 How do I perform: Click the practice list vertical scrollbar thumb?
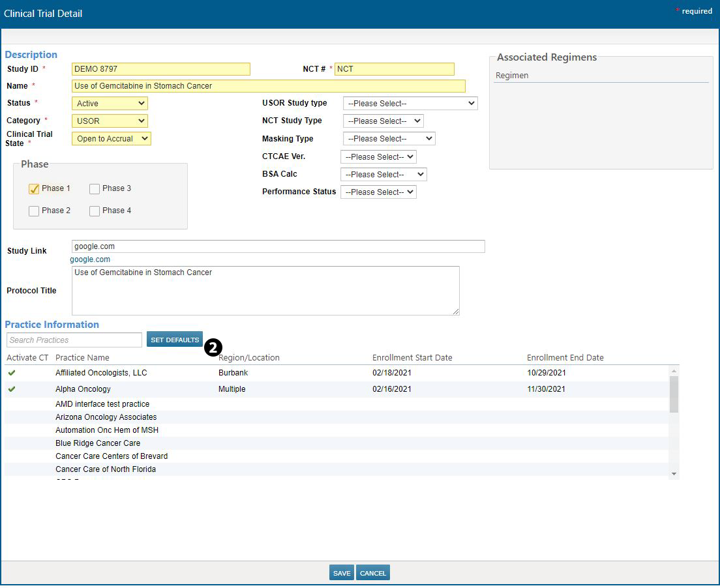(x=674, y=394)
